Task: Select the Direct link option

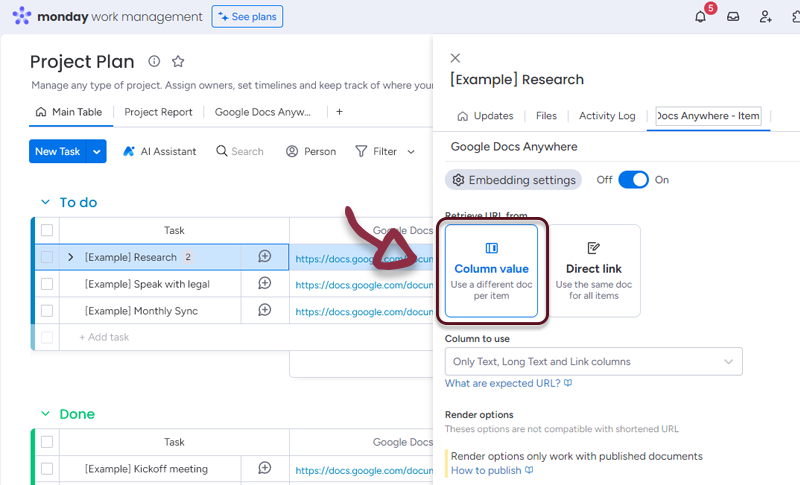Action: tap(594, 270)
